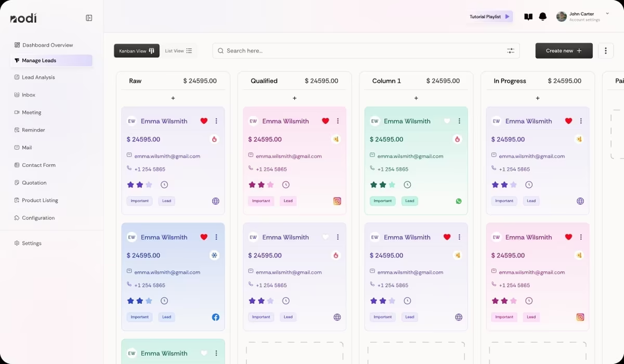This screenshot has height=364, width=624.
Task: Focus the Search here field
Action: pyautogui.click(x=366, y=50)
